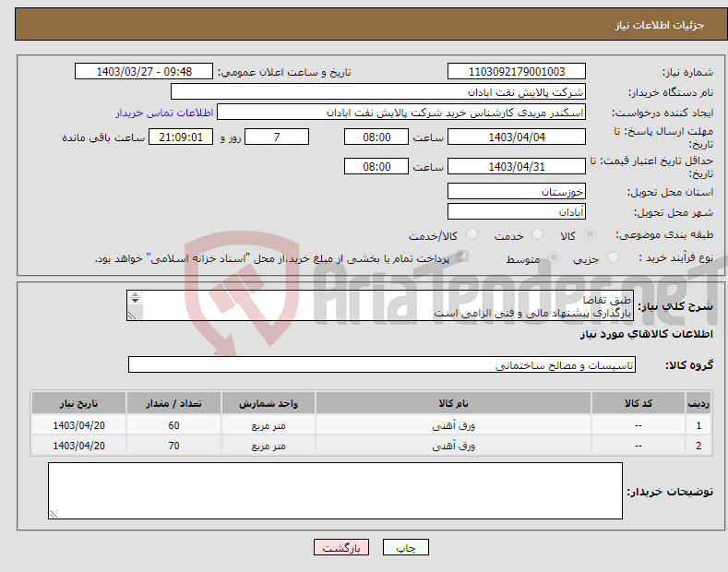Toggle the Islamic treasury payment checkbox
Screen dimensions: 728x572
pos(462,256)
